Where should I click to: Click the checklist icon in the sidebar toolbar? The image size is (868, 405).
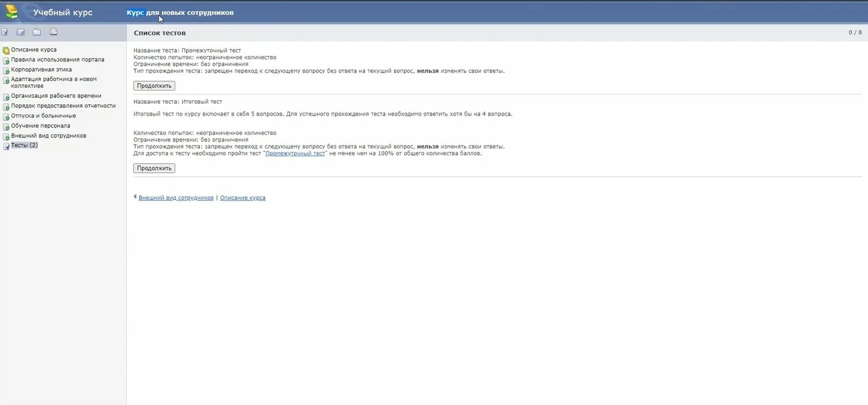21,32
